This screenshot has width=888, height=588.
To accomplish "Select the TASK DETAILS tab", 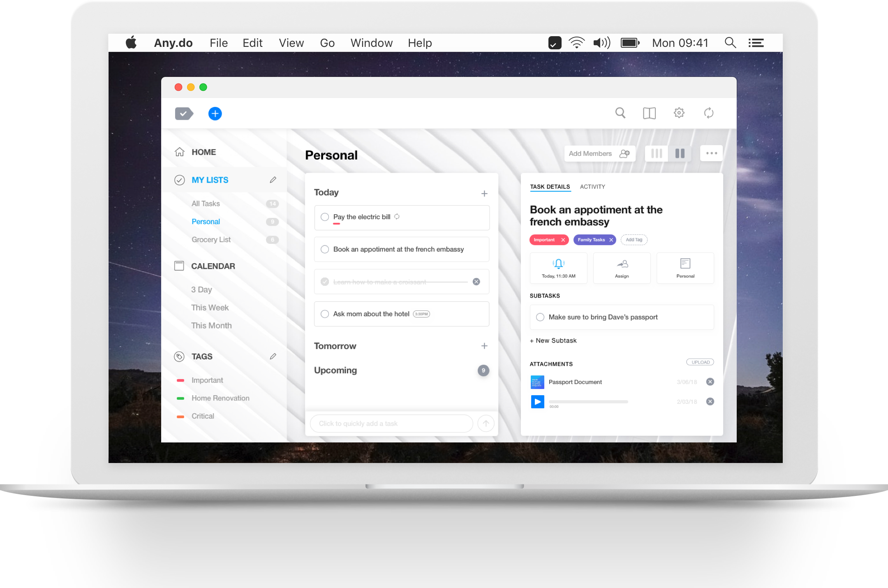I will tap(549, 186).
